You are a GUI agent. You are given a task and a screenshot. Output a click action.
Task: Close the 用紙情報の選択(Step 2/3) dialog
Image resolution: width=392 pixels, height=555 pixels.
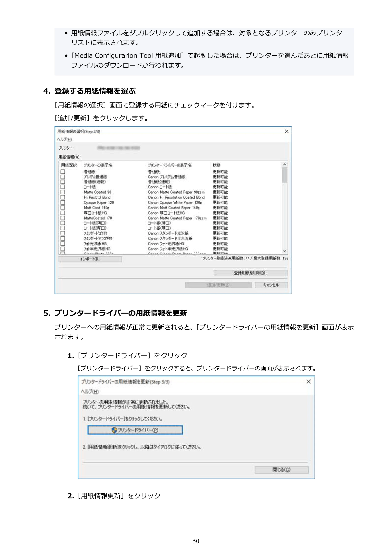[x=286, y=131]
